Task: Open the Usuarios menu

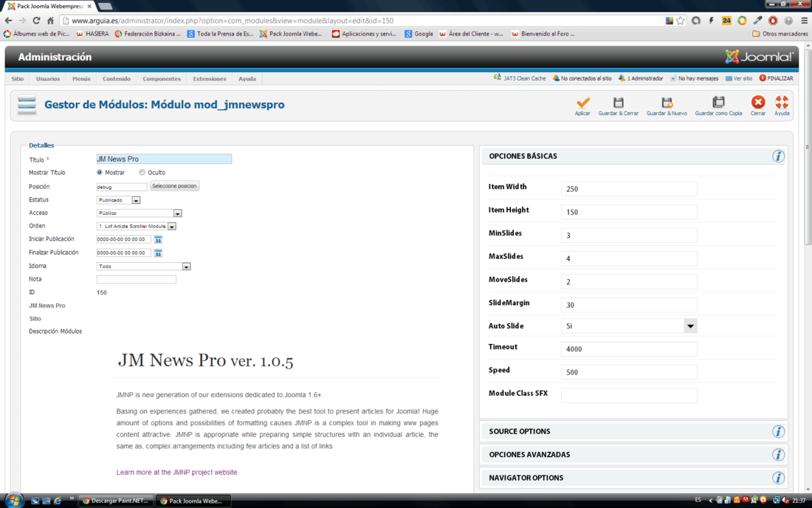Action: click(x=48, y=79)
